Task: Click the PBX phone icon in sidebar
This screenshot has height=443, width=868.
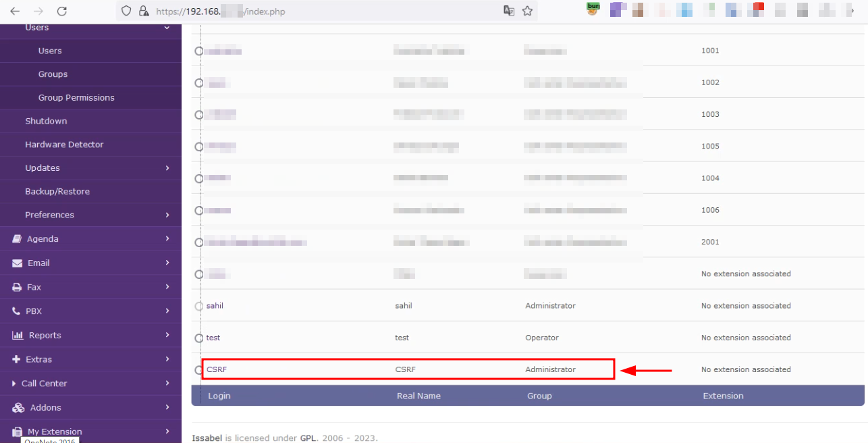Action: tap(17, 311)
